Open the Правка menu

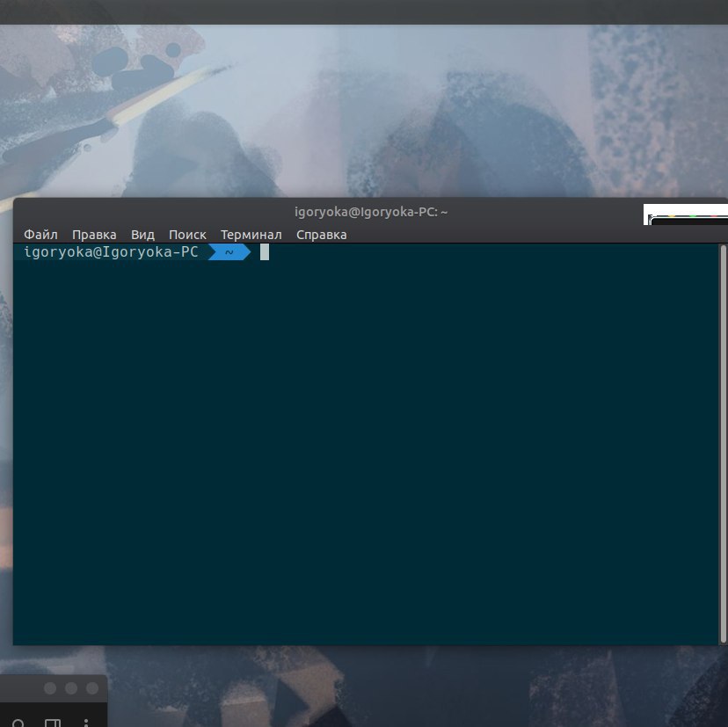coord(94,235)
